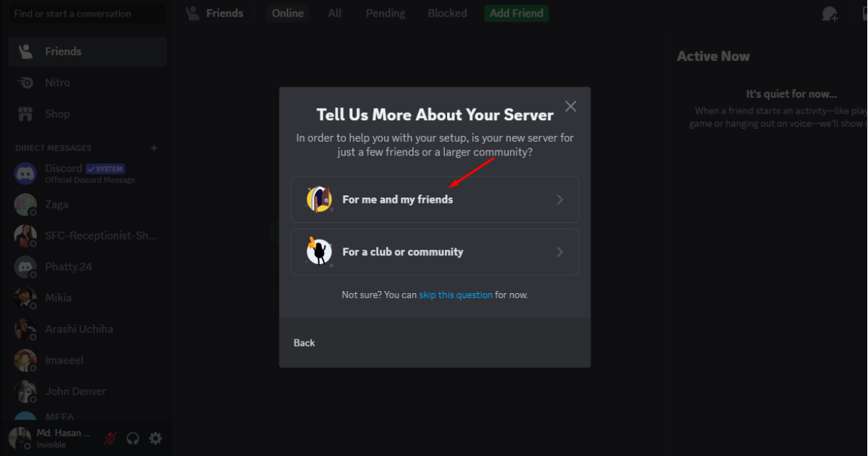868x456 pixels.
Task: Switch to the Pending friends tab
Action: [386, 13]
